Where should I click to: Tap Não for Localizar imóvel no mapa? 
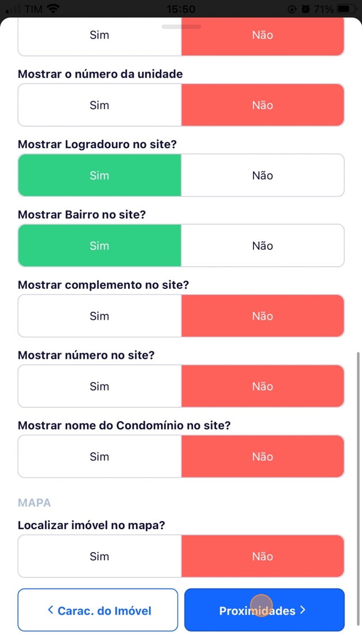click(263, 556)
